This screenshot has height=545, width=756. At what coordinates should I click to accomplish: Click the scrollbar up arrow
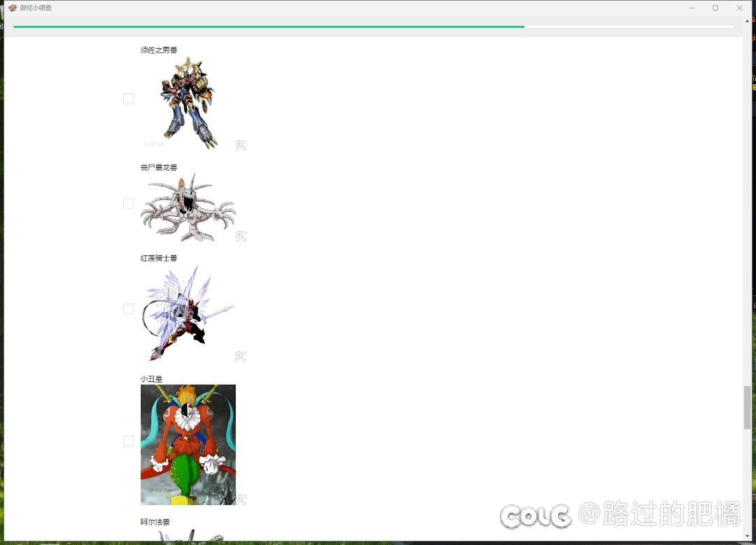pos(748,21)
